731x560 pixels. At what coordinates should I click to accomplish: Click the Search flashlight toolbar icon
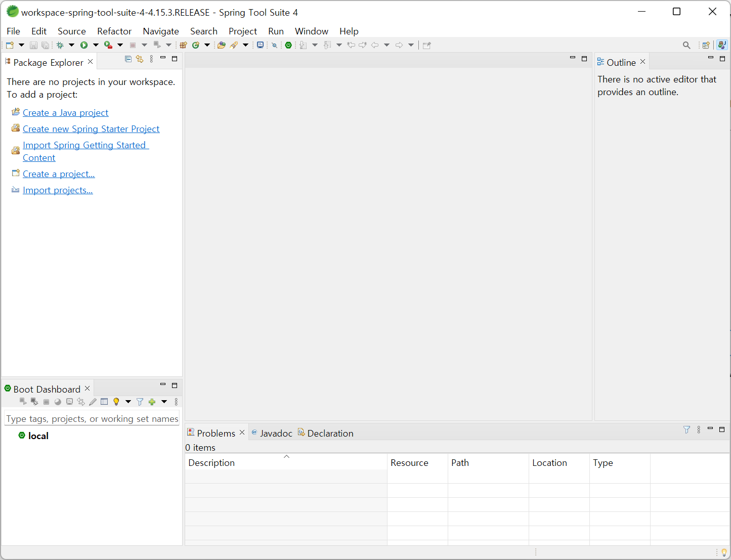pyautogui.click(x=234, y=45)
